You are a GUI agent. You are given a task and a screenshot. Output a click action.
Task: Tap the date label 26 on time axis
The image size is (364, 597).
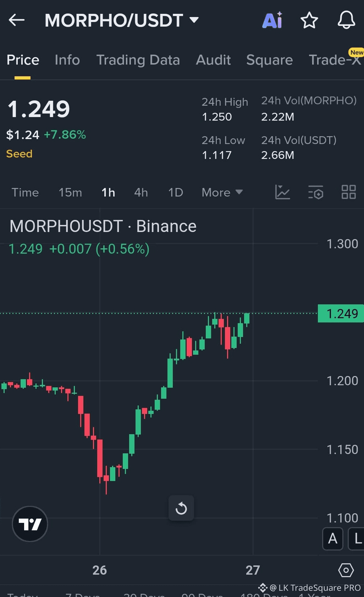[100, 570]
